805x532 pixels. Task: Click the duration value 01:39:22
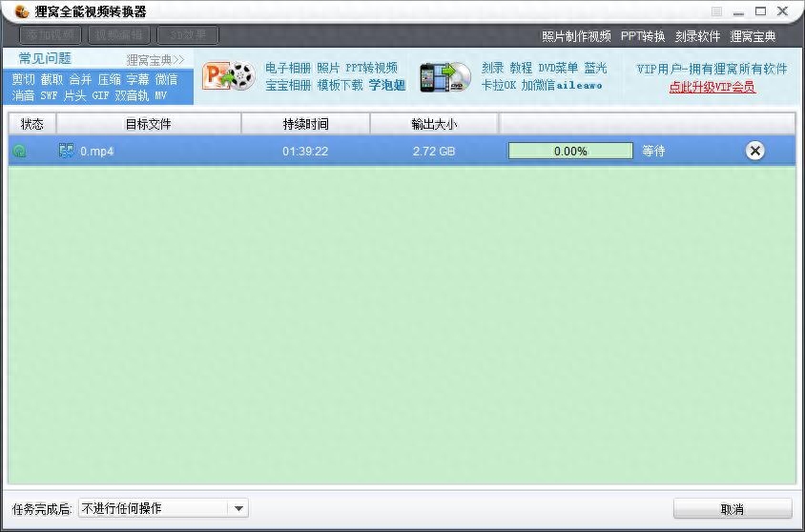click(305, 152)
